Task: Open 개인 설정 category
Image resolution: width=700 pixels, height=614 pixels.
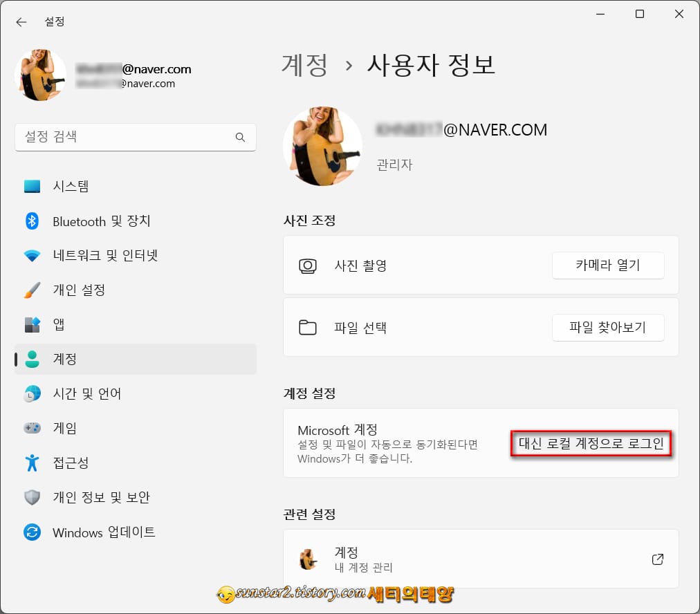Action: pos(136,290)
